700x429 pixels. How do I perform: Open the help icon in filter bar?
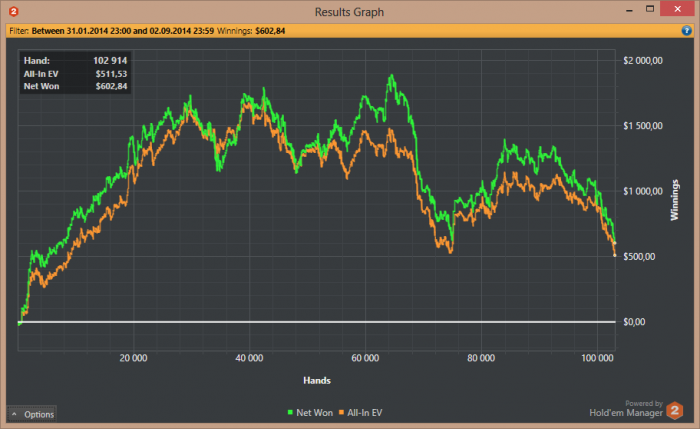coord(686,31)
